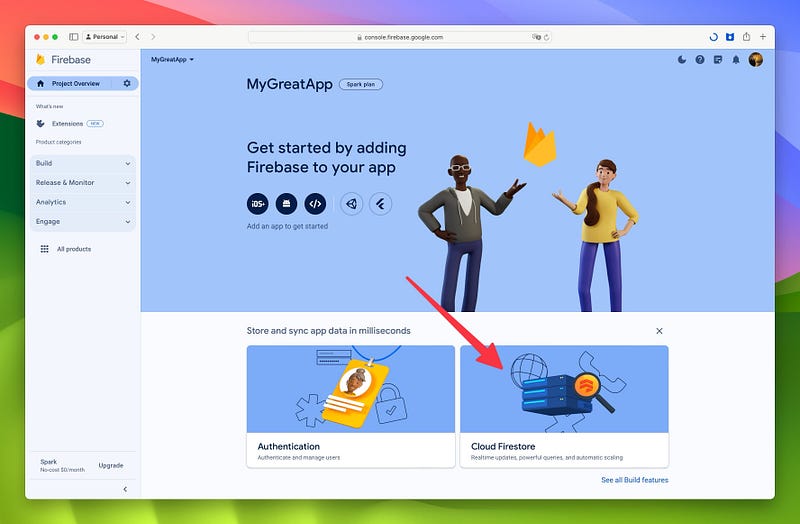
Task: Click the Safari address bar
Action: [x=399, y=37]
